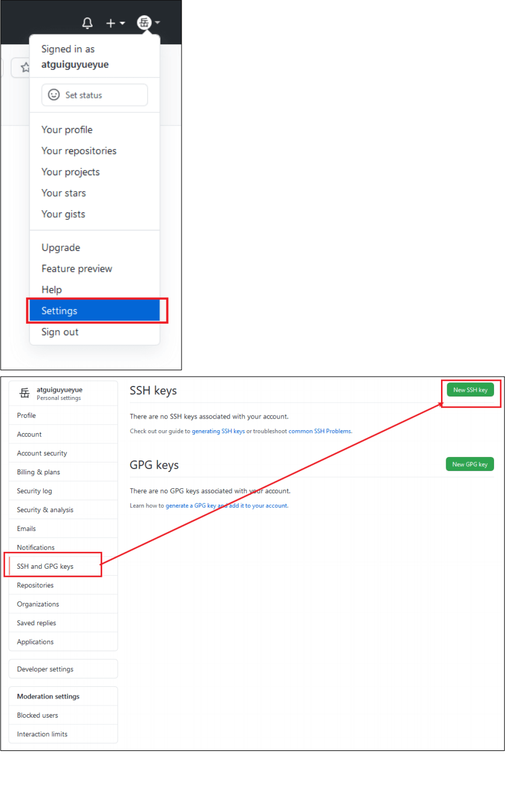Open the common SSH Problems link
Viewport: 505px width, 812px height.
coord(320,431)
